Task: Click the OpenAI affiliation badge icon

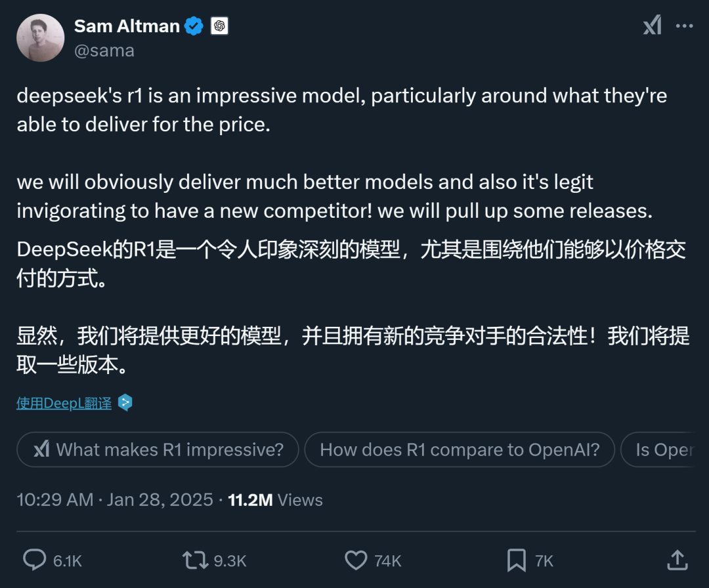Action: point(219,26)
